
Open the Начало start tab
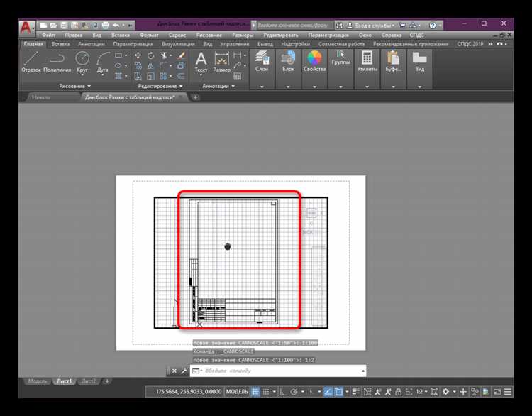[x=41, y=97]
